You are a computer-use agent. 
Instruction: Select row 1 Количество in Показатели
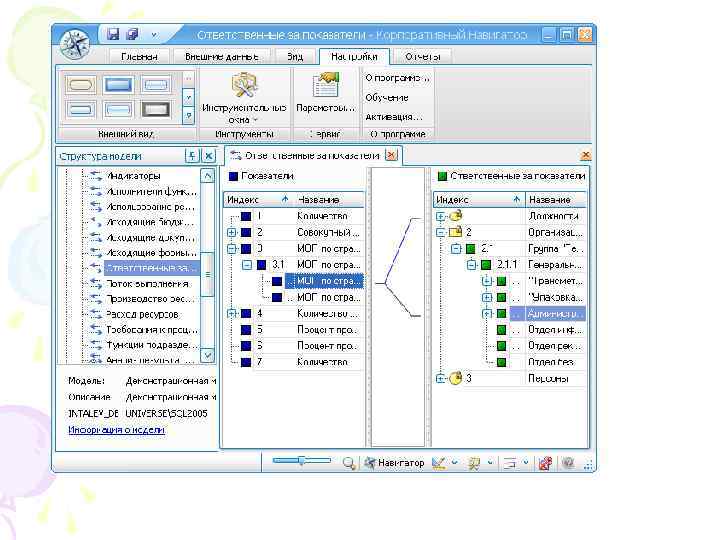[294, 216]
